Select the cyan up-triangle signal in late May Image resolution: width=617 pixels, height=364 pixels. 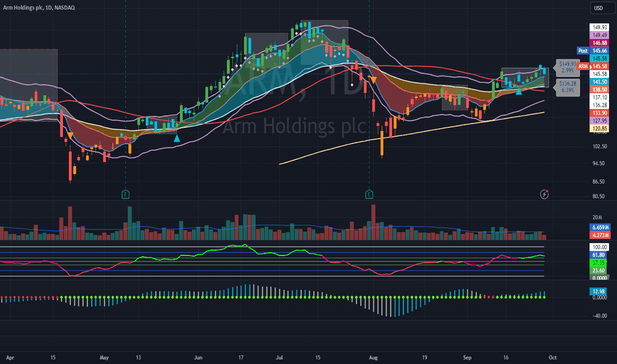[177, 138]
